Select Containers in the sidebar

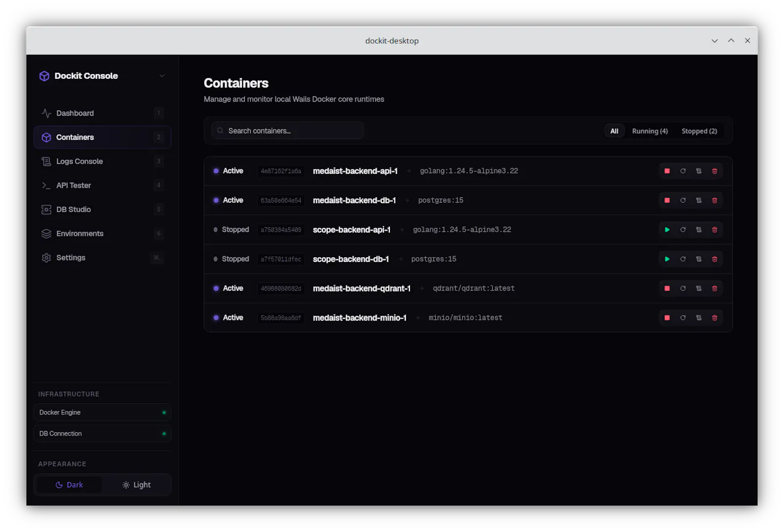point(102,137)
